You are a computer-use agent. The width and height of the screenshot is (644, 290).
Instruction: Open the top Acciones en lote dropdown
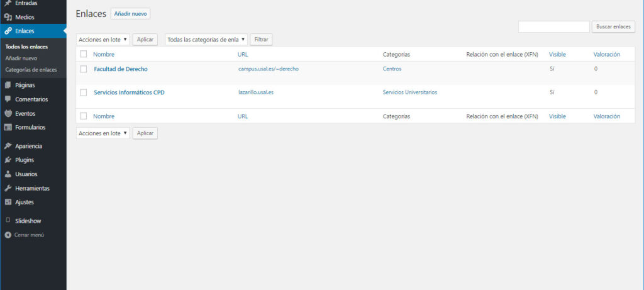coord(103,40)
